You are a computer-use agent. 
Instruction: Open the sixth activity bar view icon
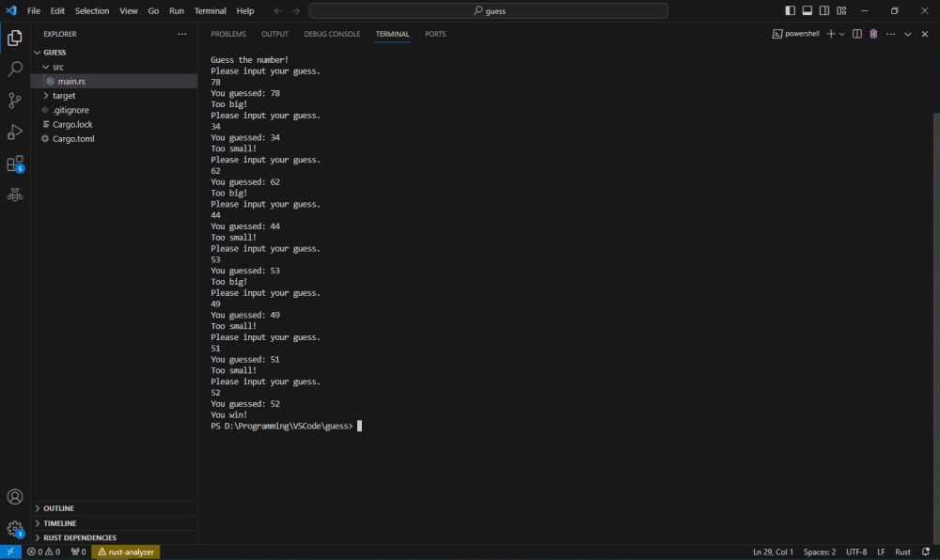pos(15,194)
